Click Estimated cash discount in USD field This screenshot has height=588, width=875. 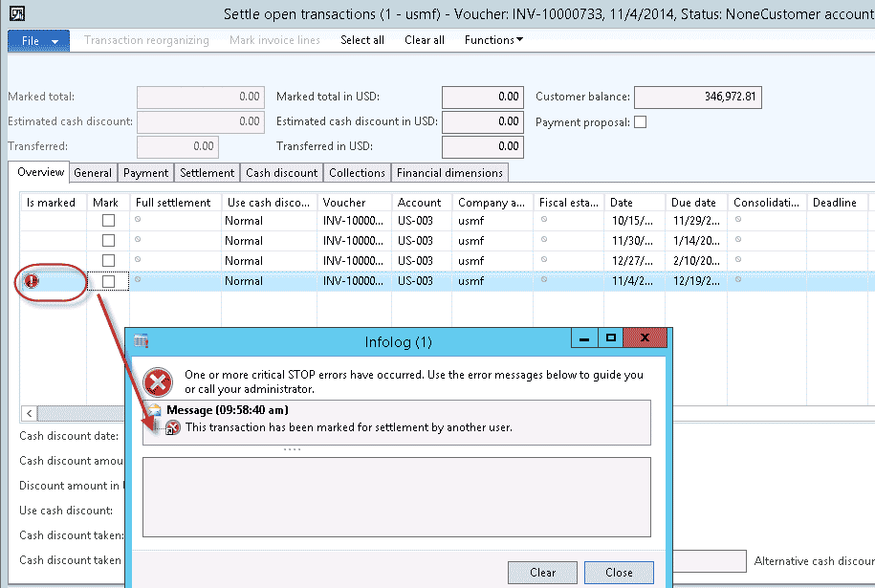pos(483,122)
